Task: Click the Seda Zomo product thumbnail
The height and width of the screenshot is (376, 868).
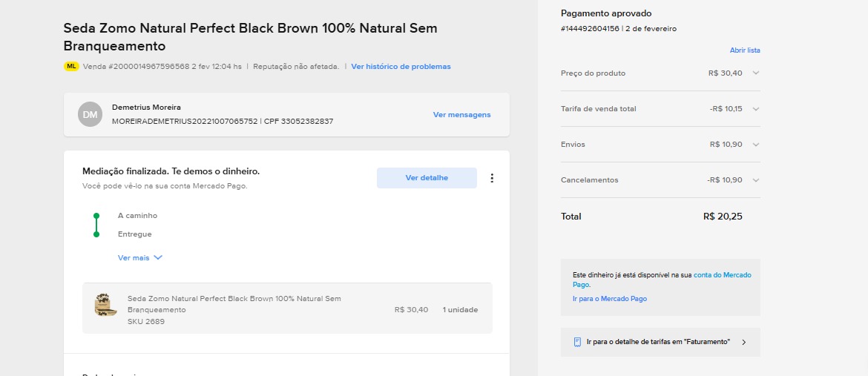Action: [105, 305]
